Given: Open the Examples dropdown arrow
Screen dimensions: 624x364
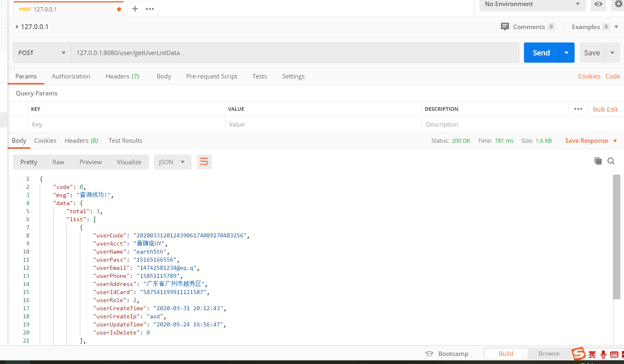Looking at the screenshot, I should (x=616, y=27).
